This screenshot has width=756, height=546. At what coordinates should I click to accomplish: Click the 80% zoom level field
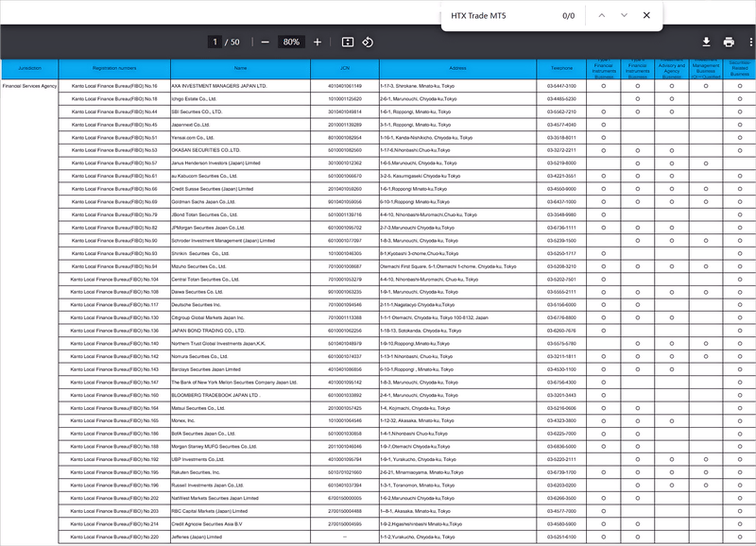pyautogui.click(x=291, y=42)
